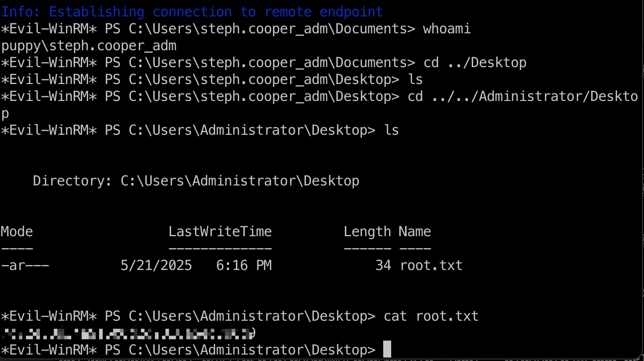This screenshot has width=644, height=361.
Task: Click the 'Info: Establishing connection to remote endpoint' line
Action: [192, 12]
